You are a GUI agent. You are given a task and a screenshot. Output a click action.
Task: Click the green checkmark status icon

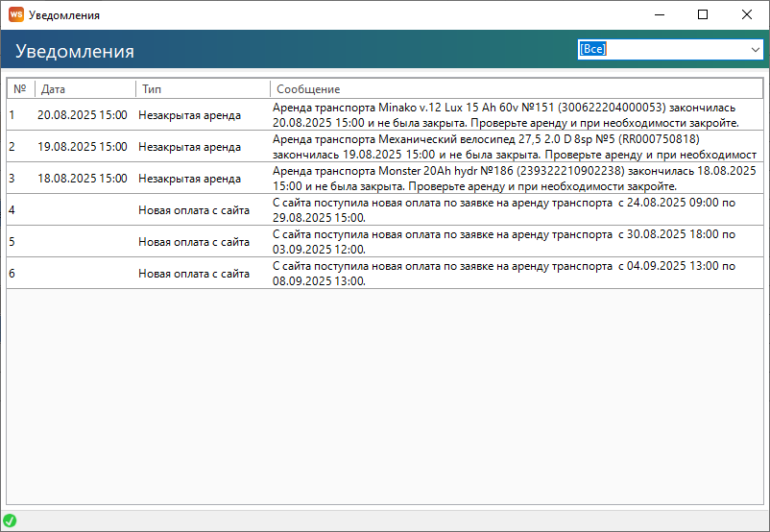(10, 520)
